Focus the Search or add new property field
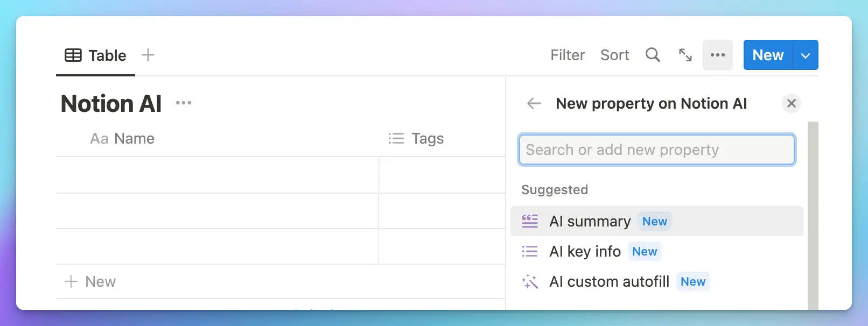The height and width of the screenshot is (326, 868). pos(656,150)
